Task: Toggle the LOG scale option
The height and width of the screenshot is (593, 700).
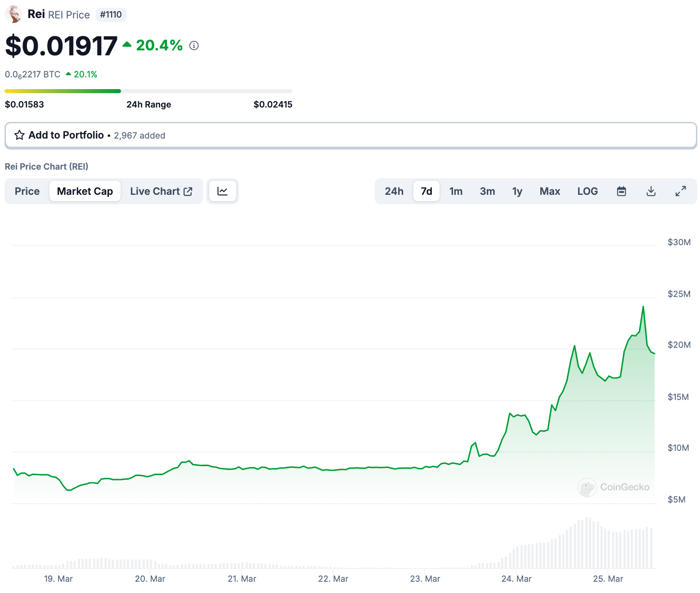Action: [588, 191]
